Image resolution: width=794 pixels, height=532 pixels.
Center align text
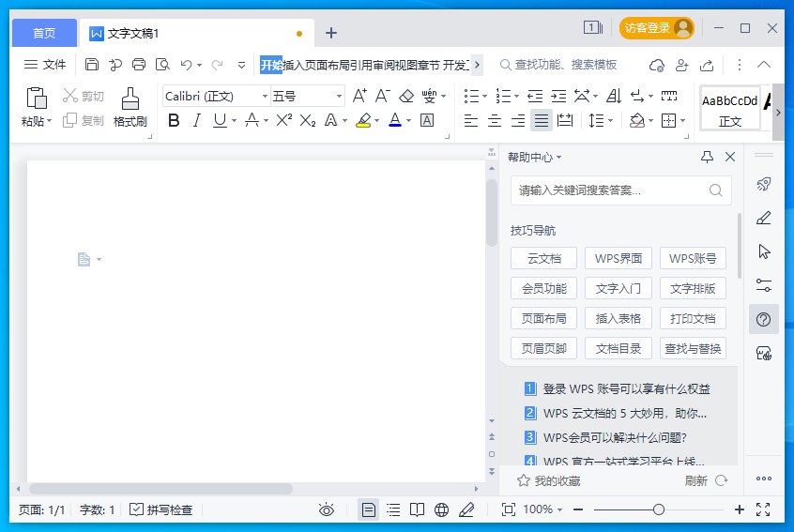coord(495,120)
